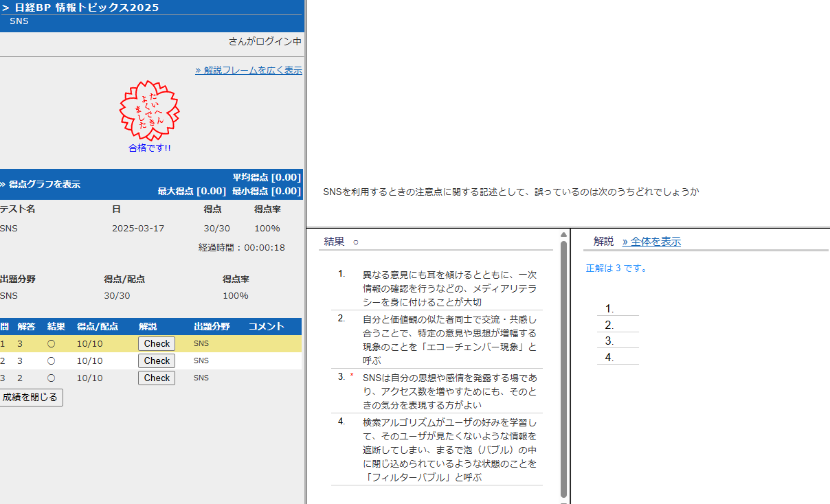Click the 平均得点 [0.00] value
The width and height of the screenshot is (830, 504).
(x=267, y=177)
